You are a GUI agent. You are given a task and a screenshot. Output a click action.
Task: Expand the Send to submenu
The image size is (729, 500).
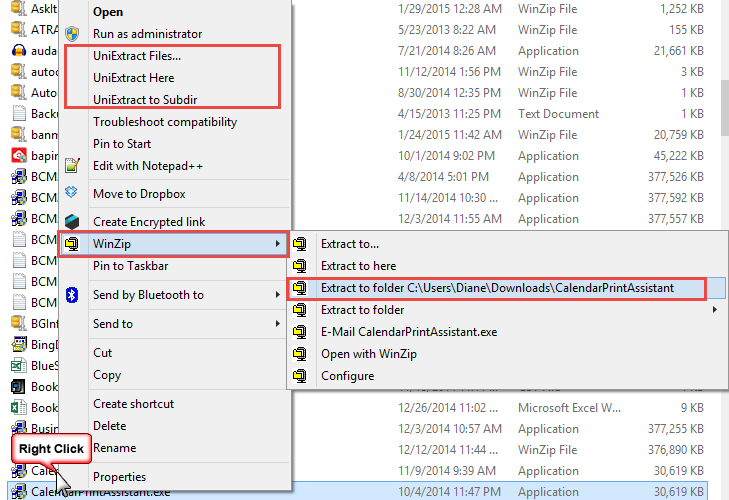(277, 324)
